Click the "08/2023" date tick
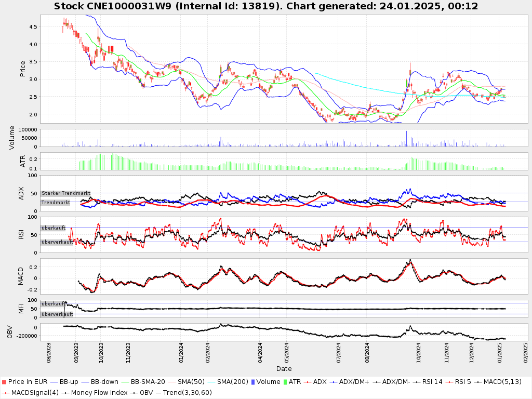This screenshot has height=399, width=532. 48,353
